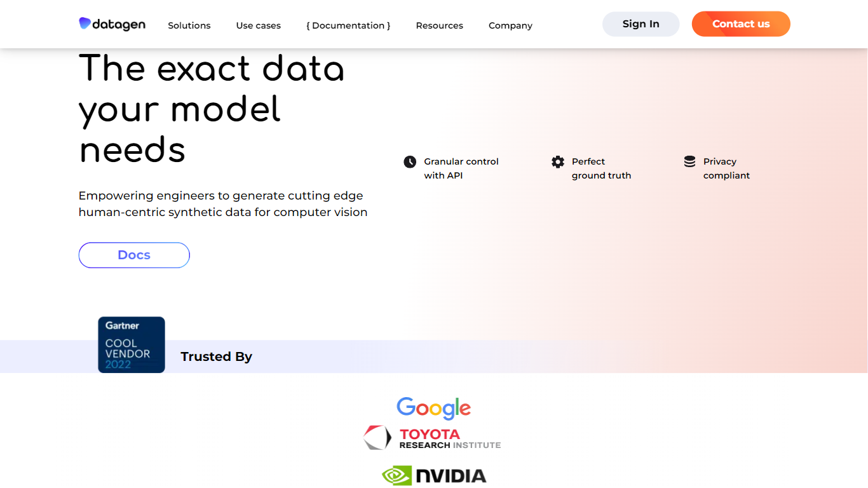Open the { Documentation } menu item

(348, 25)
